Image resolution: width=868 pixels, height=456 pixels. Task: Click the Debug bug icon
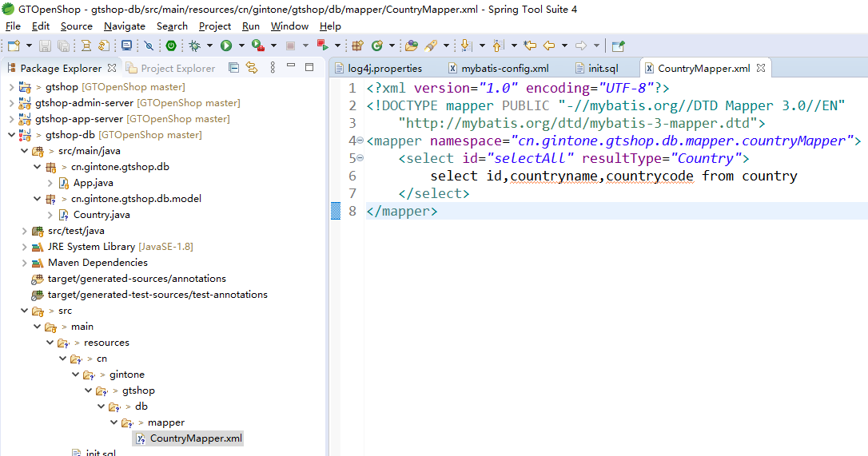(x=194, y=46)
